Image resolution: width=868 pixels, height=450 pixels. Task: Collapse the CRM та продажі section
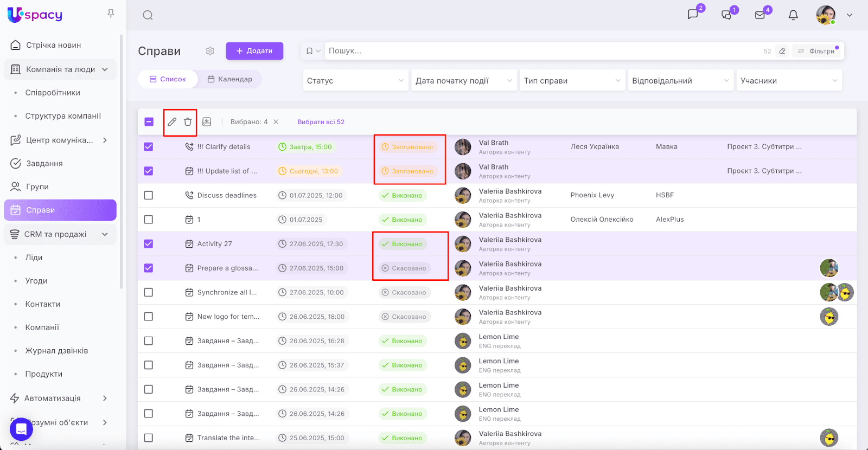pos(105,234)
